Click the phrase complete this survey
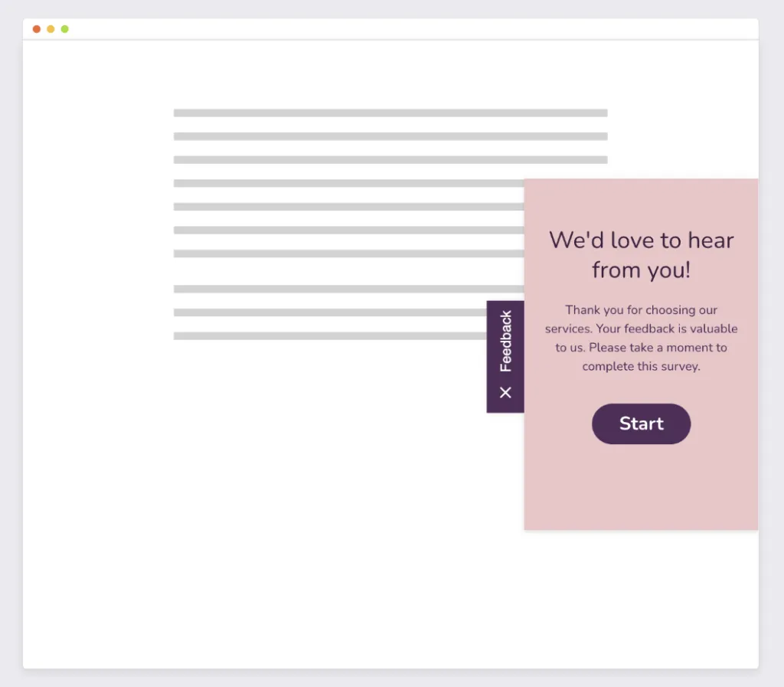Screen dimensions: 784x687 pyautogui.click(x=640, y=366)
